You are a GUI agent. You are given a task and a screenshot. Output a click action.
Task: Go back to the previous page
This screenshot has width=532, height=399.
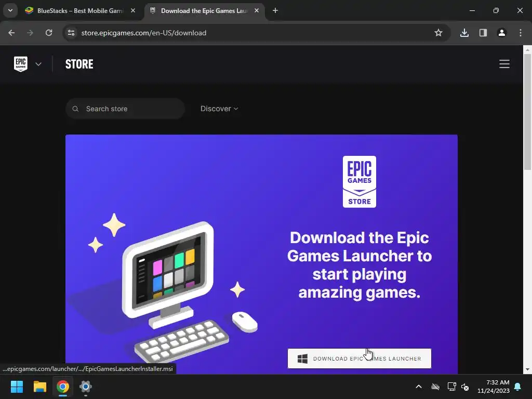tap(11, 33)
